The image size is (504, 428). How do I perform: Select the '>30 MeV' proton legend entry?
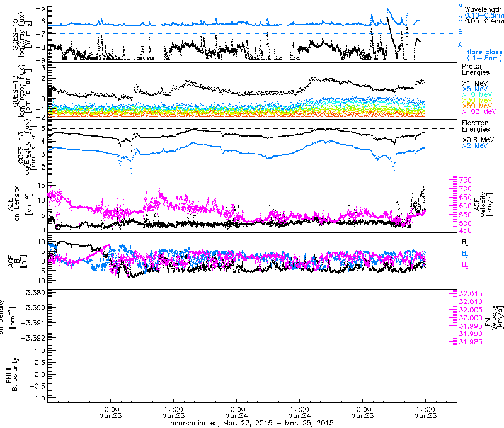477,101
